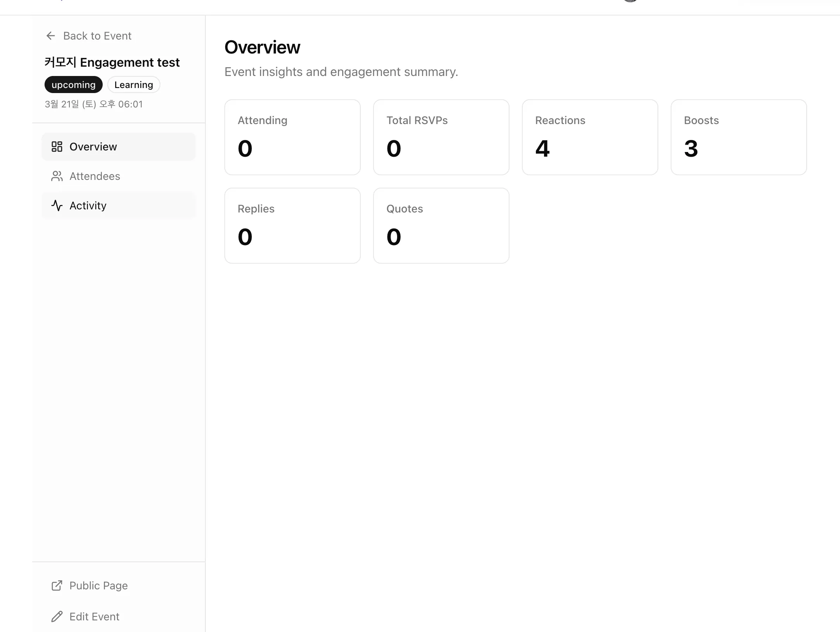Screen dimensions: 840x632
Task: Click the Learning category tag
Action: click(x=134, y=85)
